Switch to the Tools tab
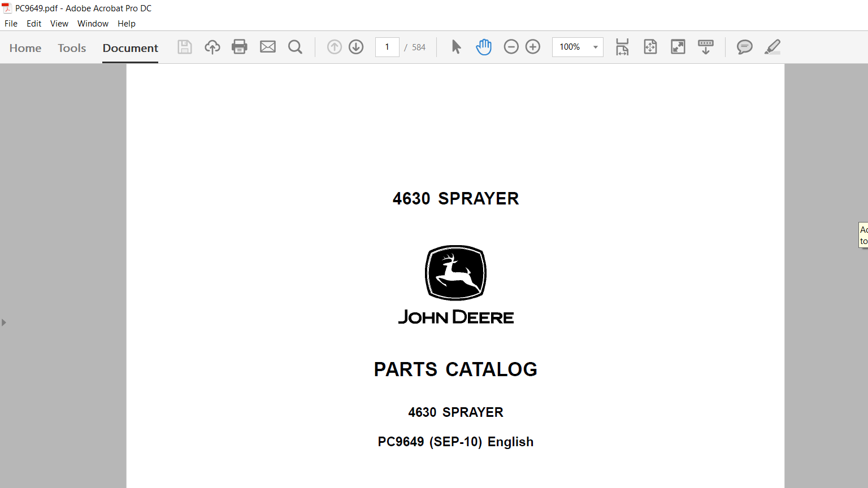Screen dimensions: 868x488 (x=72, y=48)
